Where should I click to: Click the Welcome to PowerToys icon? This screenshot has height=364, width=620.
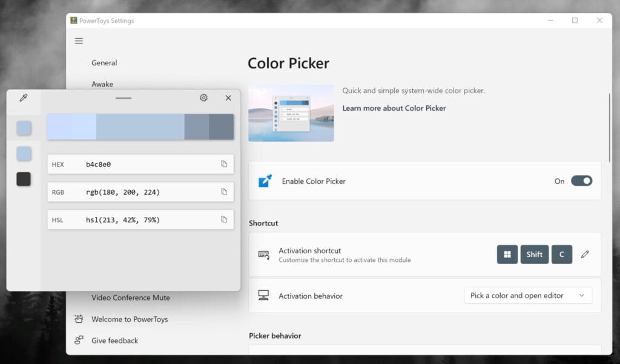(x=79, y=319)
